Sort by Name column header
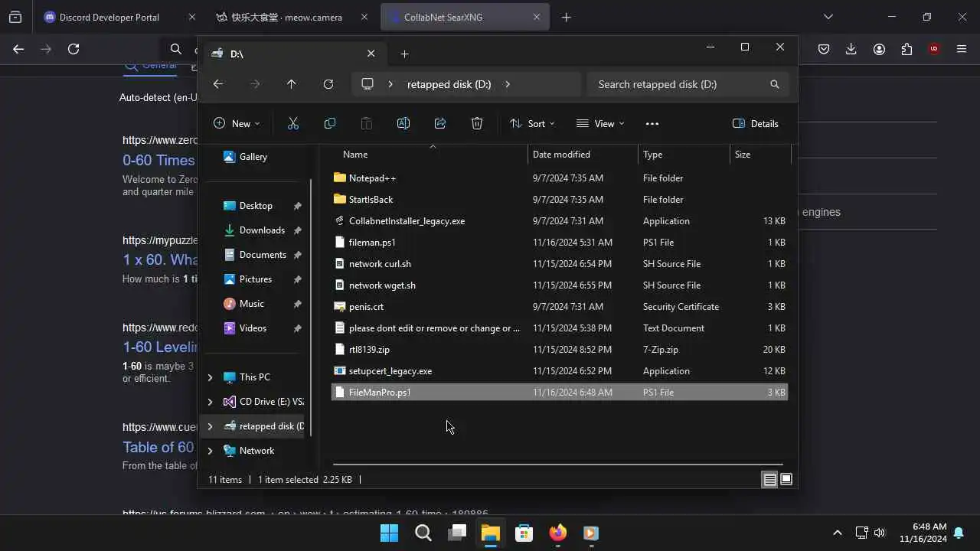This screenshot has width=980, height=551. [x=429, y=155]
